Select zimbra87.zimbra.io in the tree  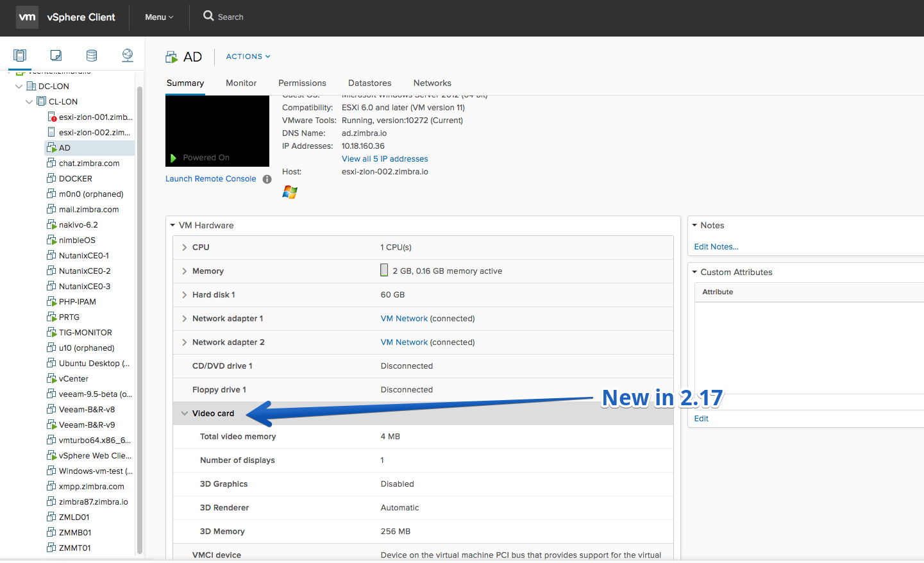94,502
